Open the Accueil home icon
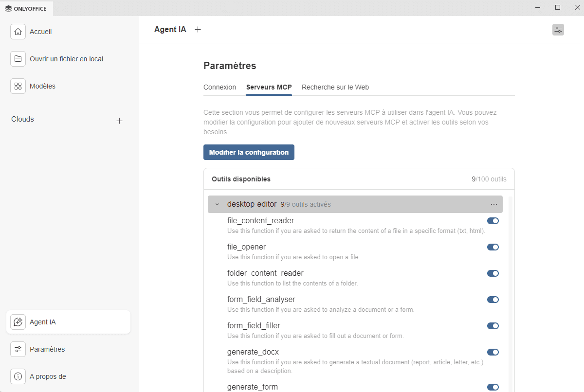Viewport: 584px width, 392px height. pos(18,31)
